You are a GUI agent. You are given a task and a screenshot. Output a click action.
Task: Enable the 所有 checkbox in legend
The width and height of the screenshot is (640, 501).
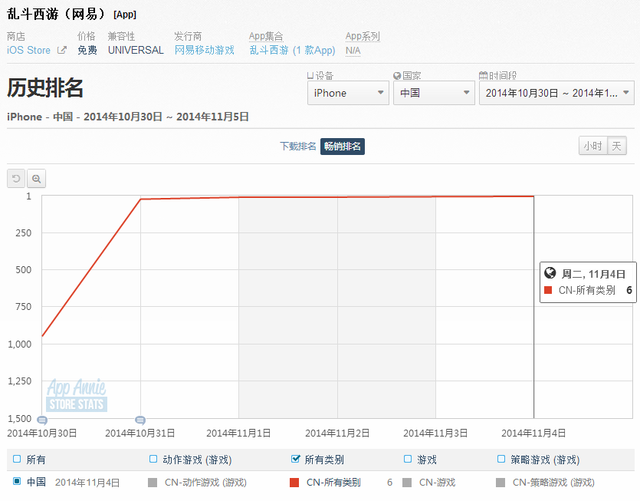[16, 459]
